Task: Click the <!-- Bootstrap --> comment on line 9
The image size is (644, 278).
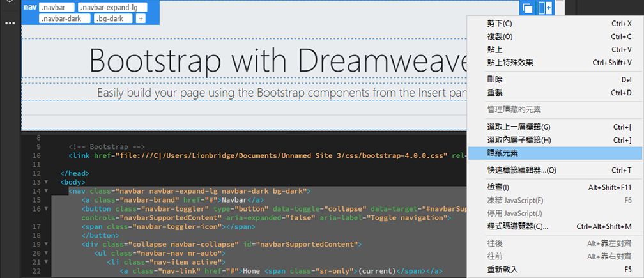Action: point(107,146)
